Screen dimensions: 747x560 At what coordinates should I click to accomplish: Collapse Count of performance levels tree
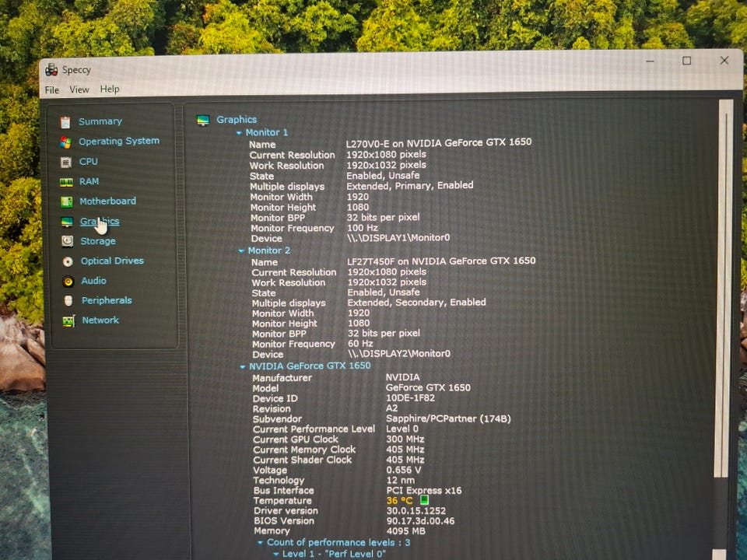pos(261,543)
